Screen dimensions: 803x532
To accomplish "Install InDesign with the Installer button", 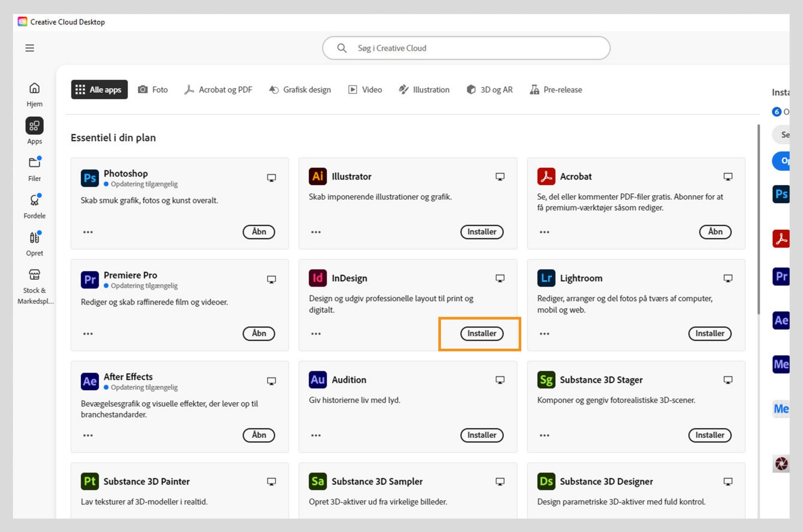I will 481,333.
